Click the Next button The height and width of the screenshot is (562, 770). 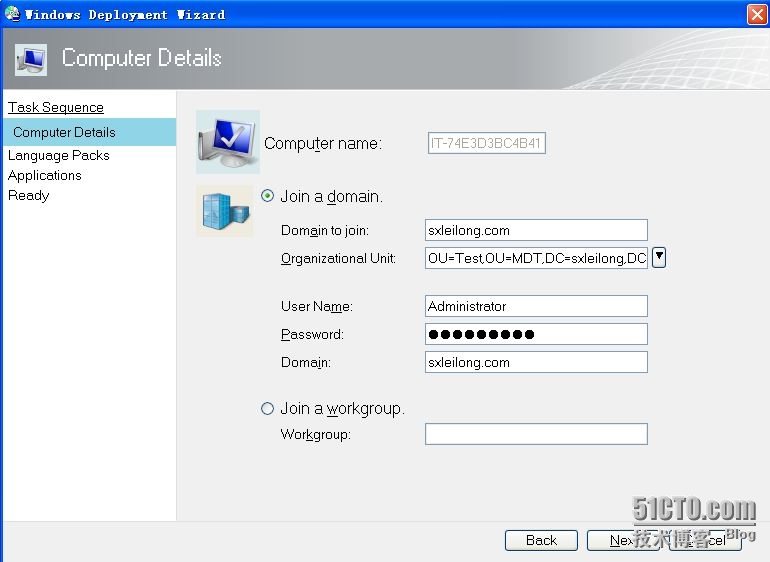pyautogui.click(x=623, y=540)
